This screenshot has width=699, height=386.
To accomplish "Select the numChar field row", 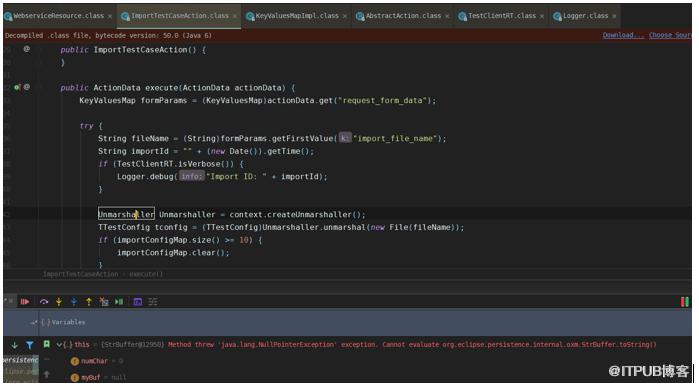I will [97, 361].
